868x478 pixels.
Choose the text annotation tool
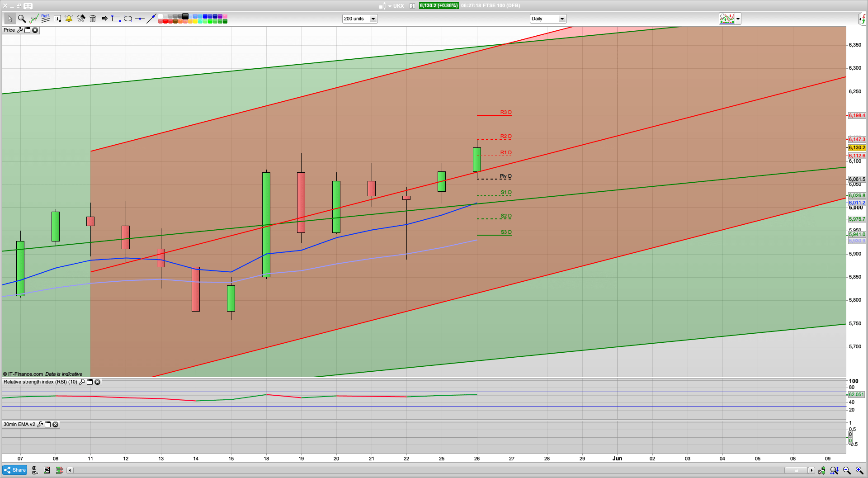click(x=57, y=19)
